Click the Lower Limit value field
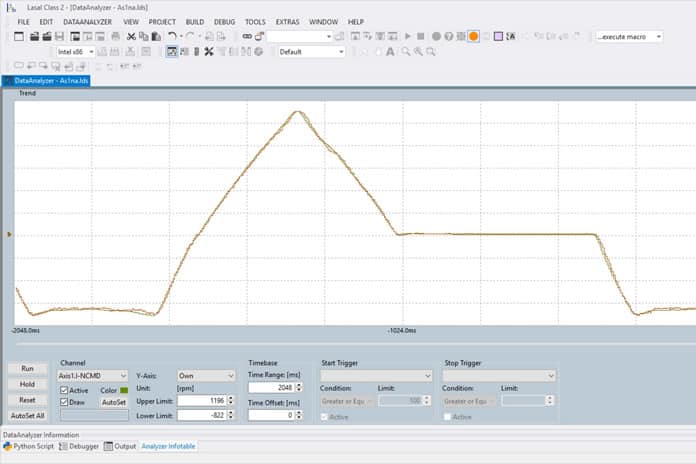The image size is (696, 464). tap(202, 415)
